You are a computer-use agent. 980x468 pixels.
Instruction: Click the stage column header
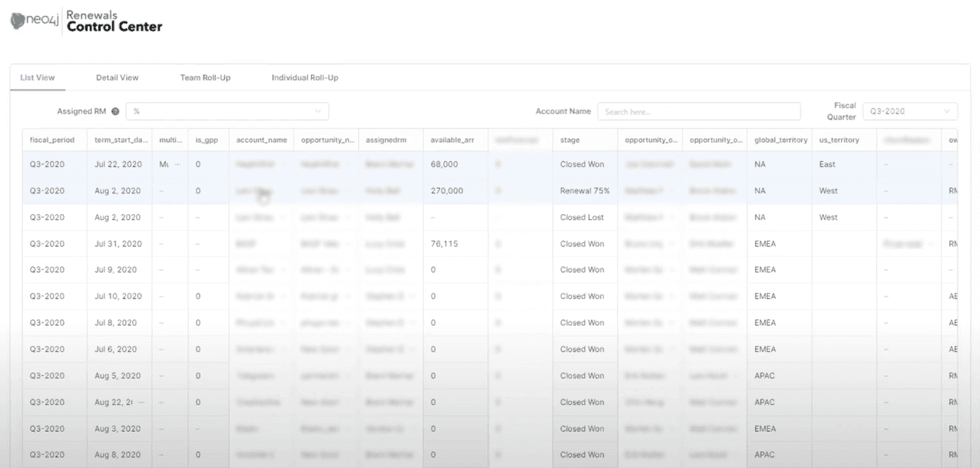(x=570, y=140)
